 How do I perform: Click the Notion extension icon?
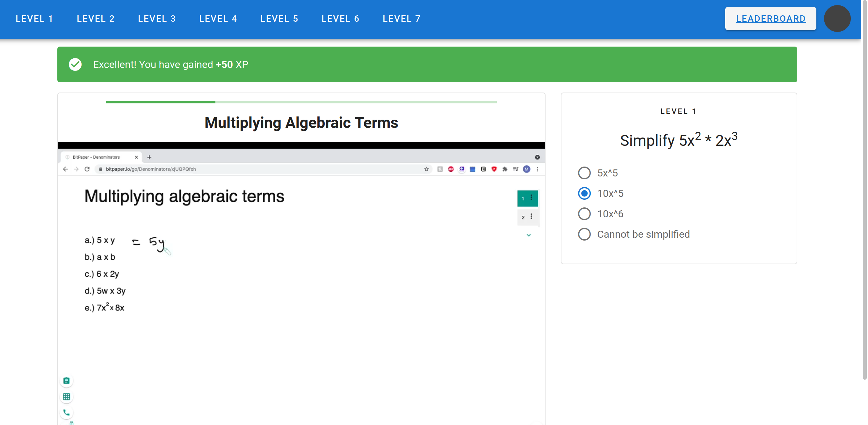coord(483,169)
